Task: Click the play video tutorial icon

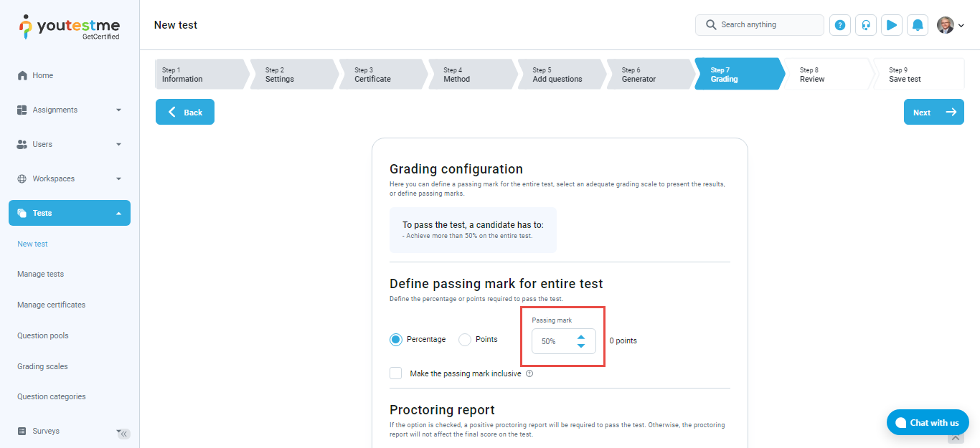Action: coord(892,25)
